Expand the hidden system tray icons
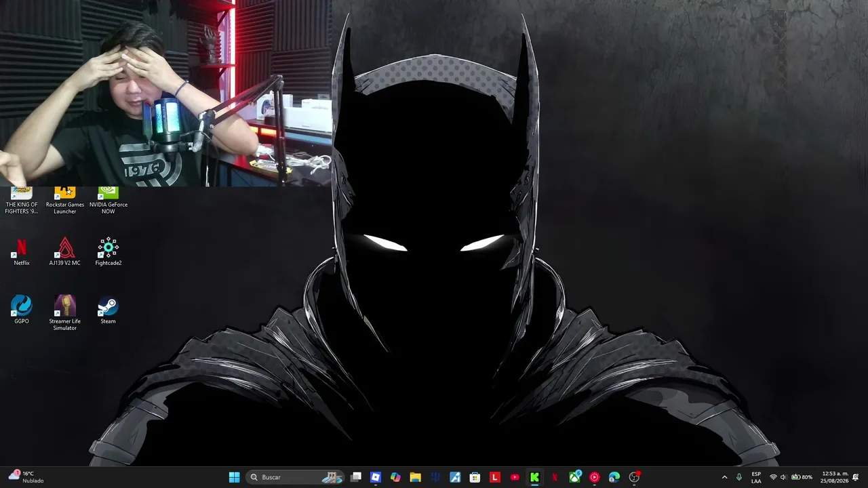This screenshot has height=488, width=868. (724, 477)
